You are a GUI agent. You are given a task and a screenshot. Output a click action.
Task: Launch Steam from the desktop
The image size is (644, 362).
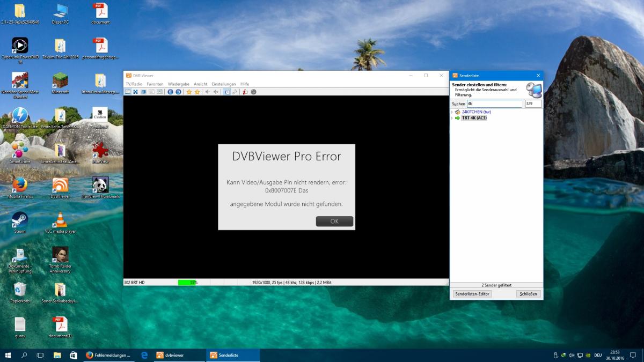(x=20, y=223)
